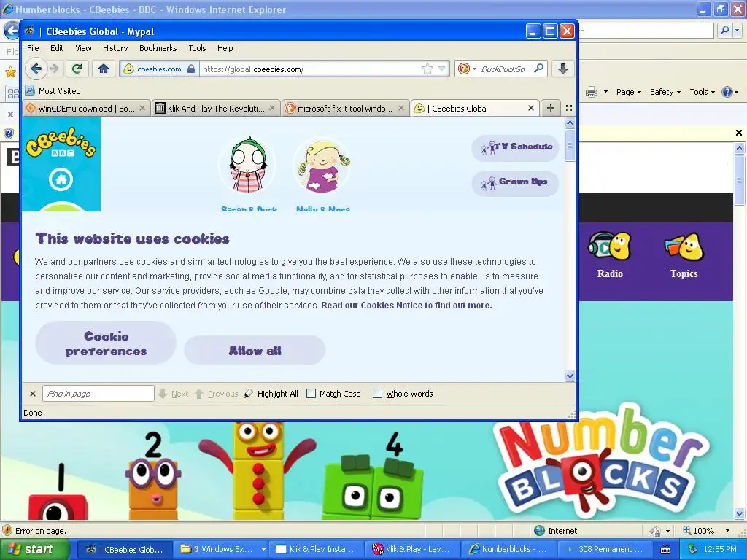Open the Bookmarks menu
747x560 pixels.
pyautogui.click(x=158, y=48)
